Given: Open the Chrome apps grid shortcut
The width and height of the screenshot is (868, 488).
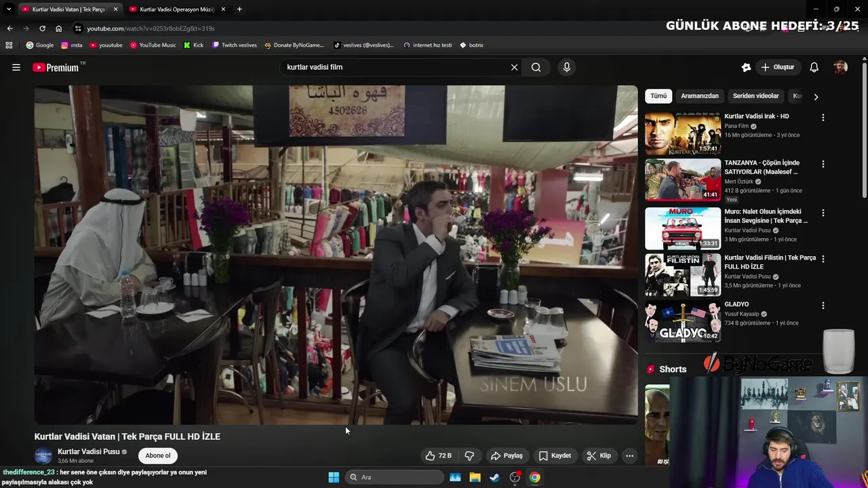Looking at the screenshot, I should [x=9, y=45].
